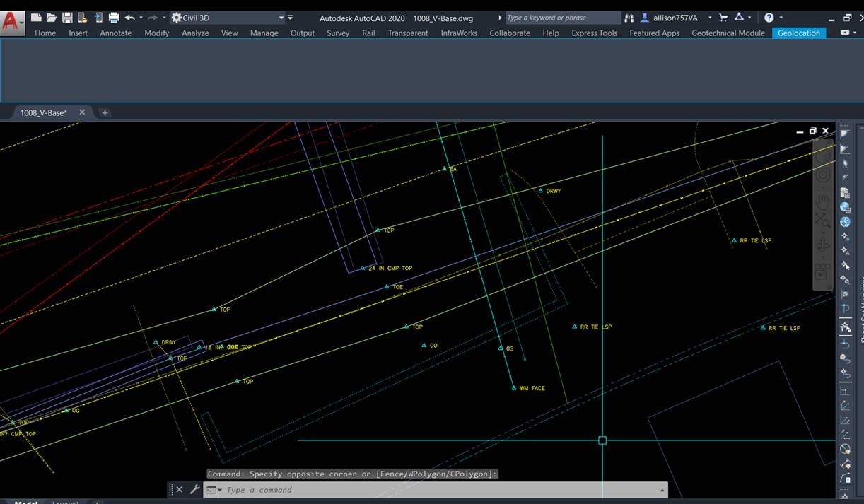Viewport: 864px width, 504px height.
Task: Open the Survey ribbon tab
Action: click(337, 33)
